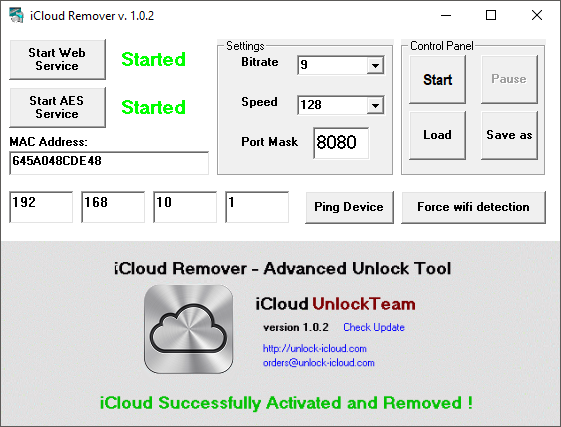Click Start Web Service button
This screenshot has height=427, width=561.
pos(57,59)
